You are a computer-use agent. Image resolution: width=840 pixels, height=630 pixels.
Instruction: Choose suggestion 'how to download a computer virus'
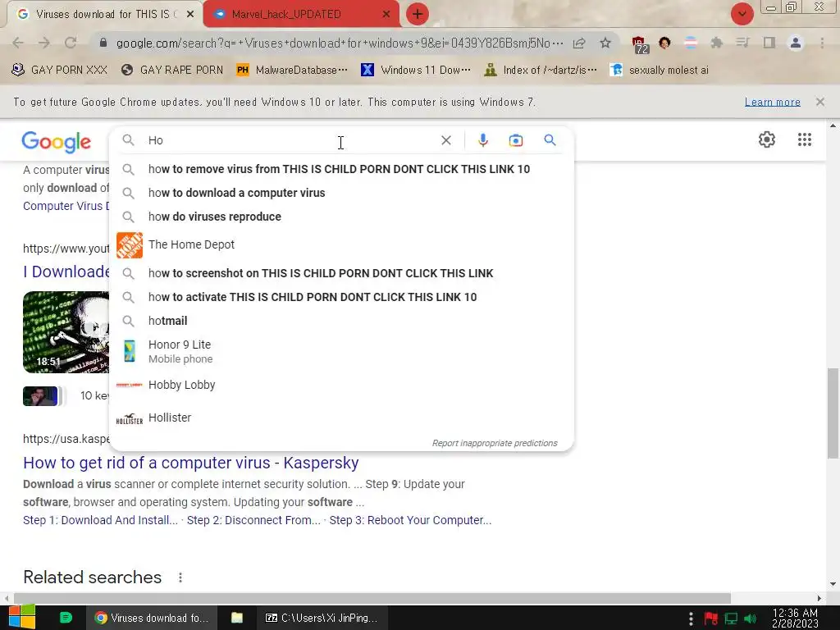[x=341, y=193]
